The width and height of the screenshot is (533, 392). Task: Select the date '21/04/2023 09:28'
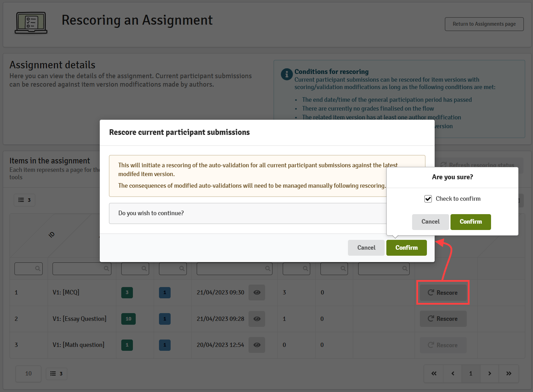(x=220, y=319)
